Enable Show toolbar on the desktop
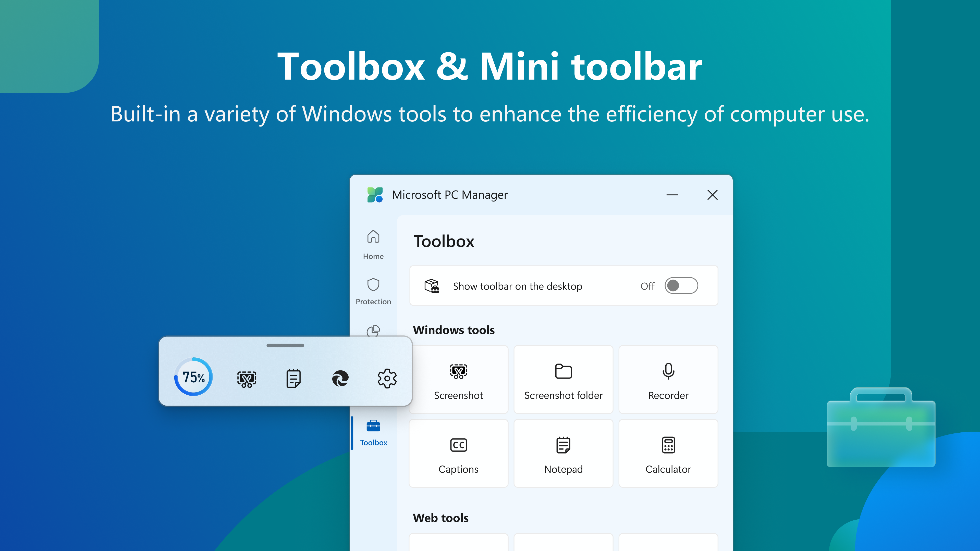This screenshot has width=980, height=551. pyautogui.click(x=681, y=286)
